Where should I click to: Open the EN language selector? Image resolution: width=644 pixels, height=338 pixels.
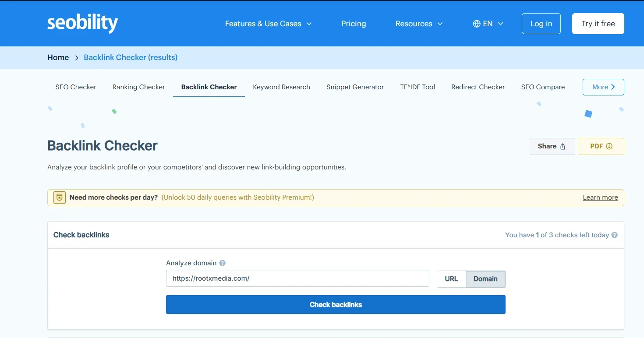point(488,24)
